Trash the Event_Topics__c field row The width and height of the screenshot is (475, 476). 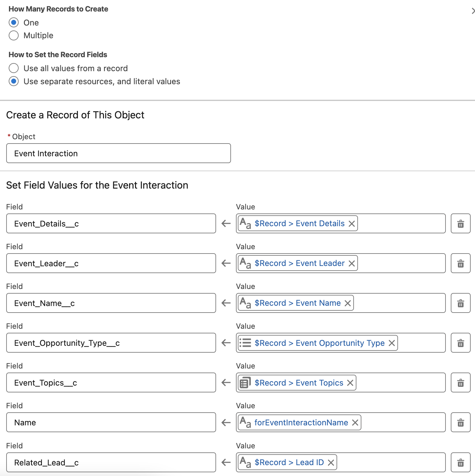460,382
